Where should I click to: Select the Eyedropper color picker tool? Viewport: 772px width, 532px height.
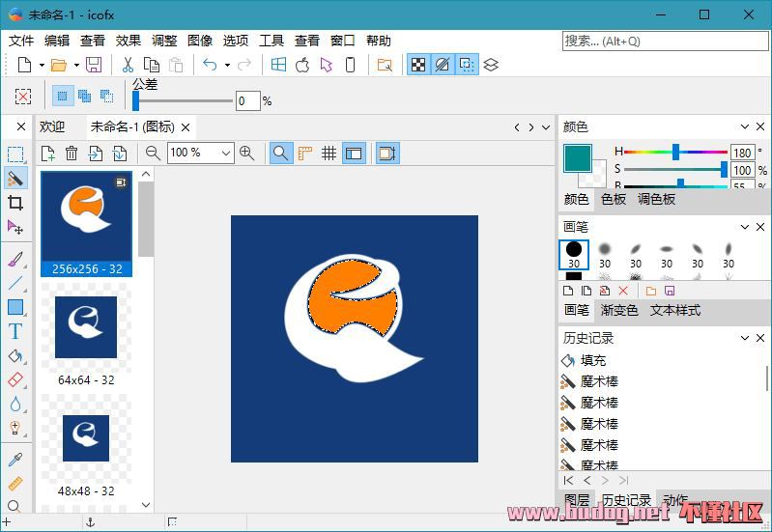point(15,460)
